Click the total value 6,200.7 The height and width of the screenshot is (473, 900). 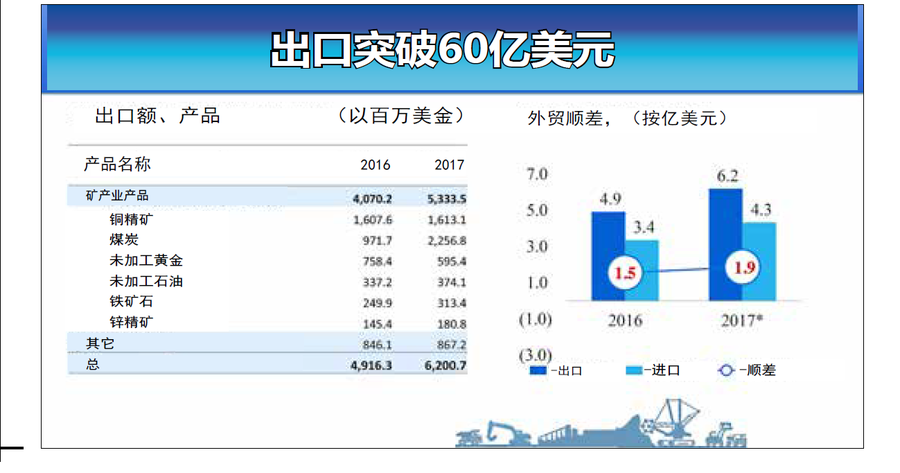(445, 366)
